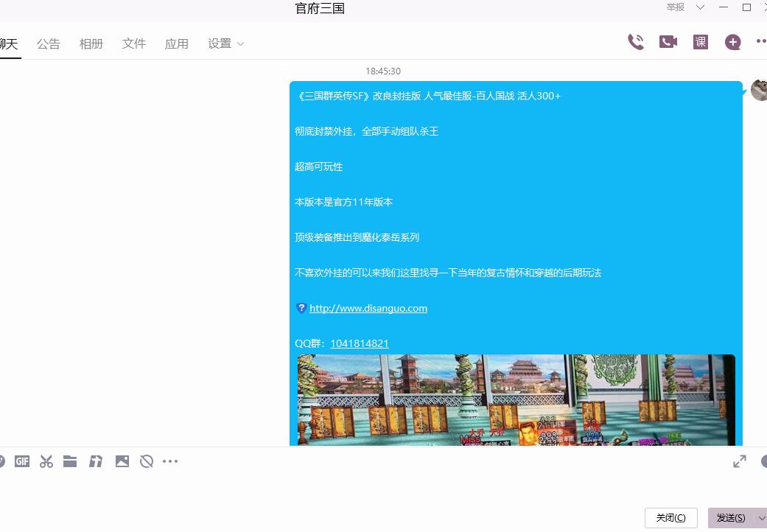Switch to the 文件 tab
Screen dimensions: 767x532
coord(134,44)
